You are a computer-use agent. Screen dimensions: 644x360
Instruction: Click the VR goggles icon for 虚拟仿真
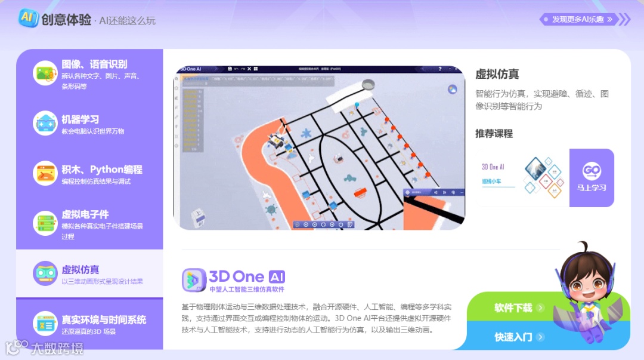(45, 273)
